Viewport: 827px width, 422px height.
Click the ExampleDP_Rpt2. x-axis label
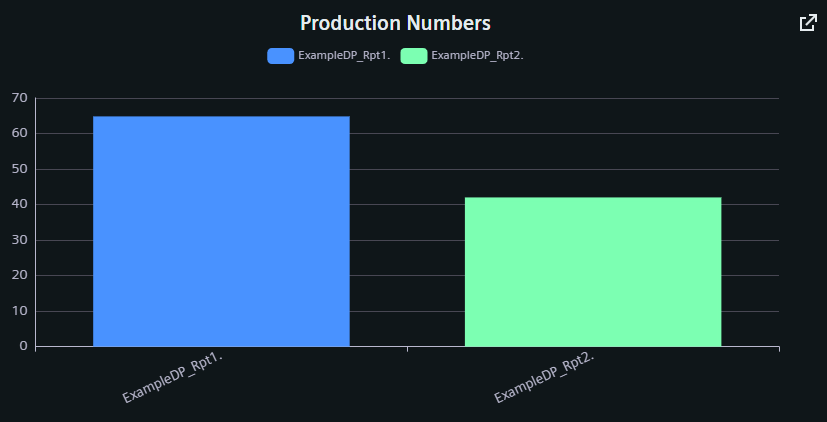545,378
